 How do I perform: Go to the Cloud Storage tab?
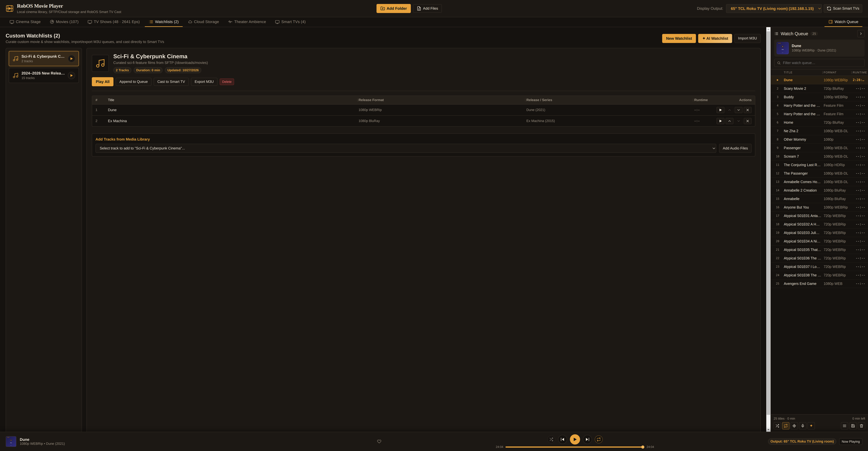pos(204,22)
